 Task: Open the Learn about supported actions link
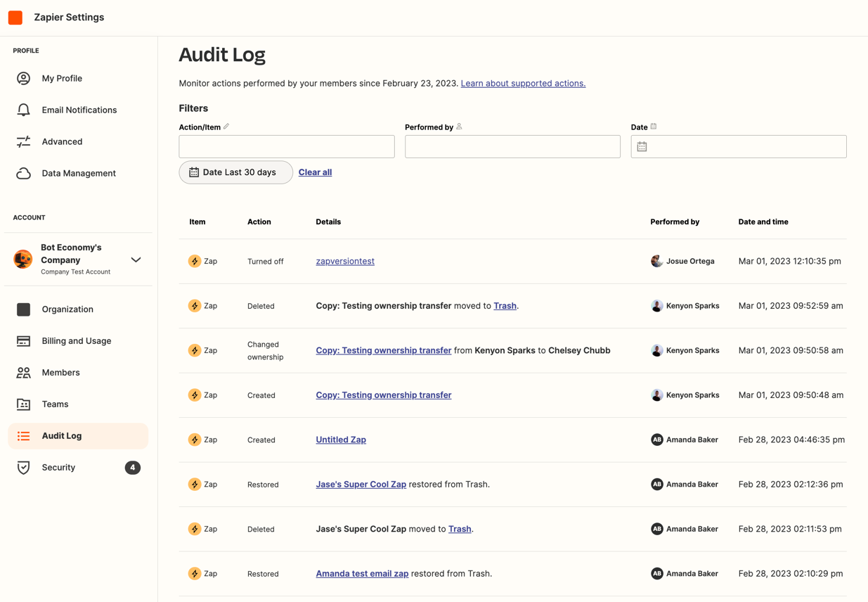coord(522,83)
